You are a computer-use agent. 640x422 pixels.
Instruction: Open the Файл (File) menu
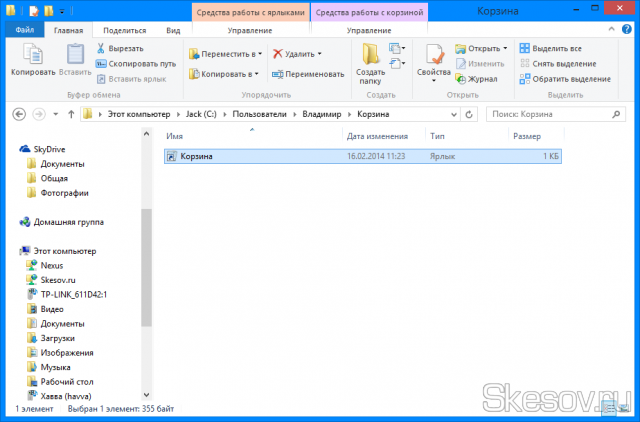(24, 30)
